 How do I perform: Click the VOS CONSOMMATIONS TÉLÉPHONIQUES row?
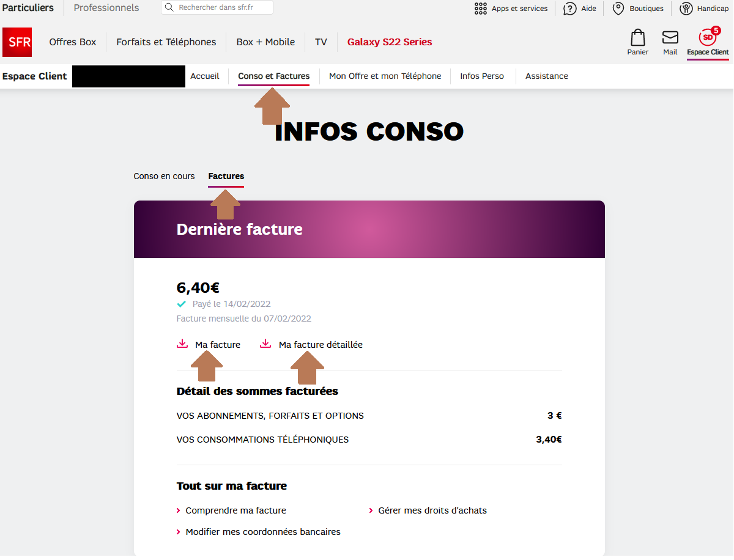(x=369, y=440)
